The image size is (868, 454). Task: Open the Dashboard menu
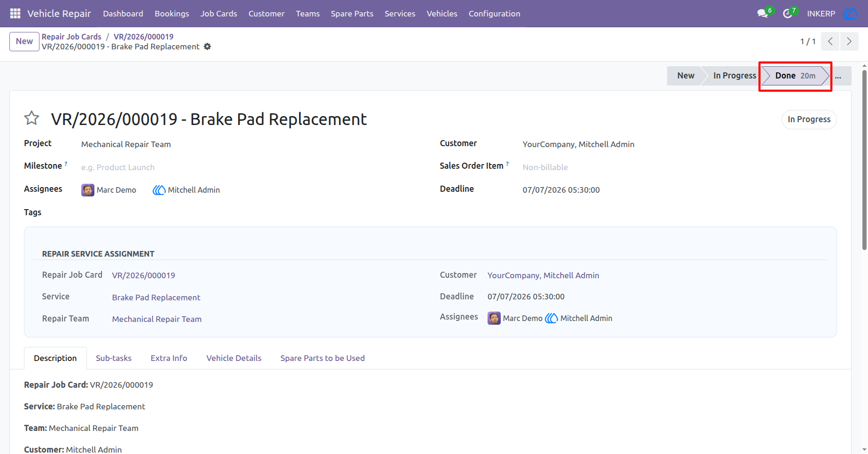(x=123, y=14)
